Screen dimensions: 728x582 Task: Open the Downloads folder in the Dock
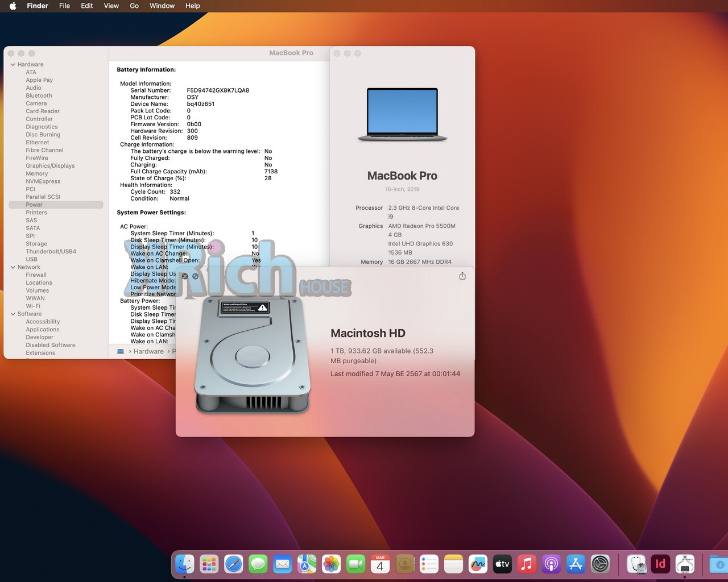click(x=718, y=564)
